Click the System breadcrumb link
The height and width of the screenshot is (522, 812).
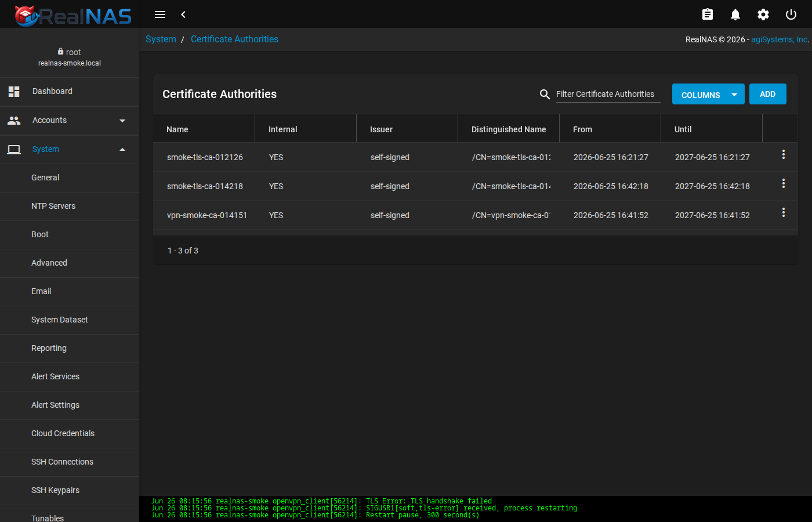tap(161, 39)
